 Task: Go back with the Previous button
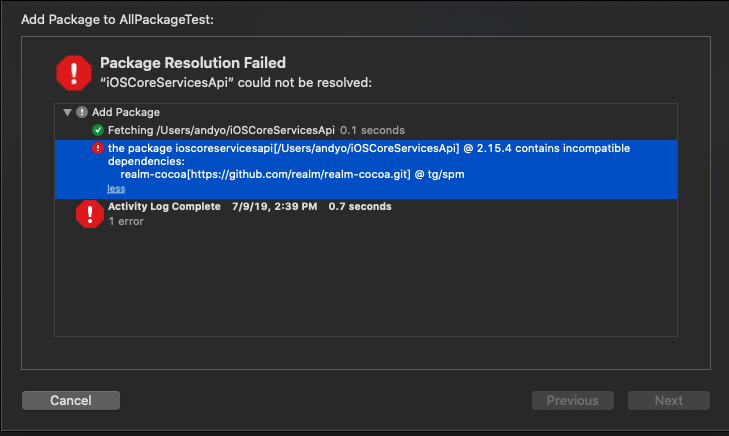[573, 400]
